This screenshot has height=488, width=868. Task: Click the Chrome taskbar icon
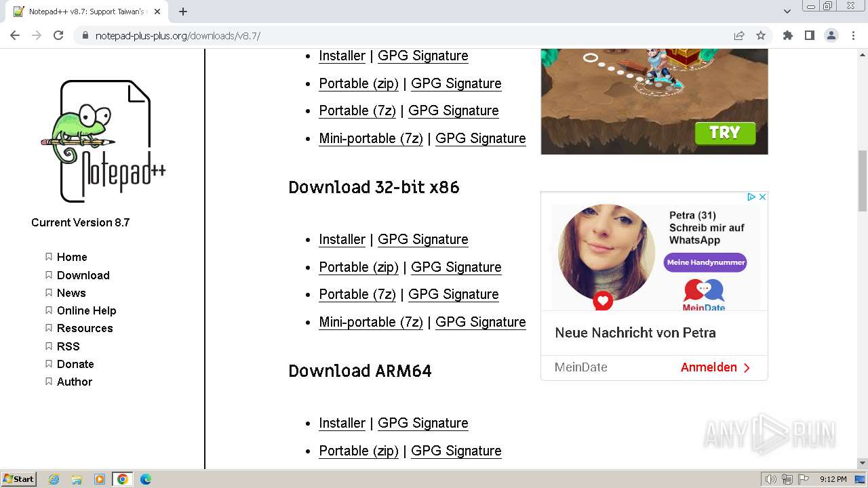click(x=123, y=479)
